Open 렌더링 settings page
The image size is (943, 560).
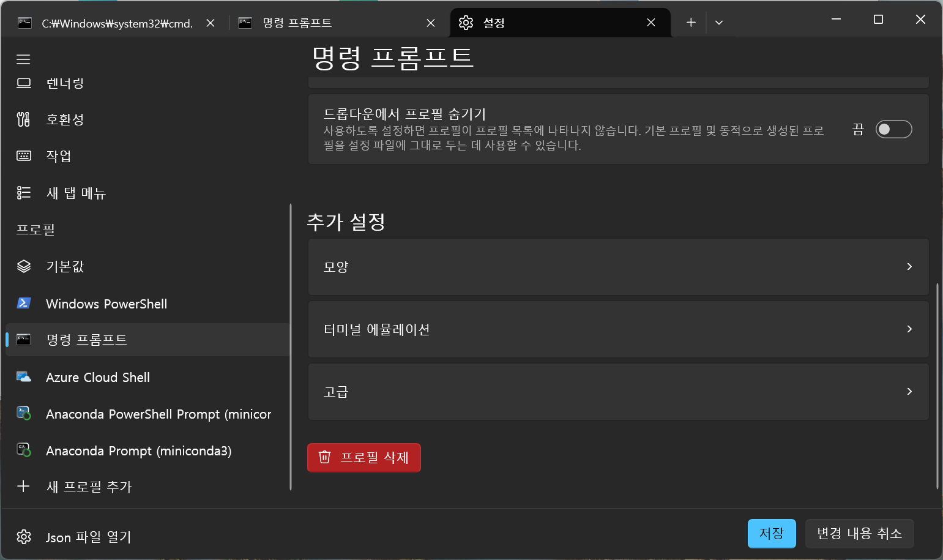coord(147,83)
